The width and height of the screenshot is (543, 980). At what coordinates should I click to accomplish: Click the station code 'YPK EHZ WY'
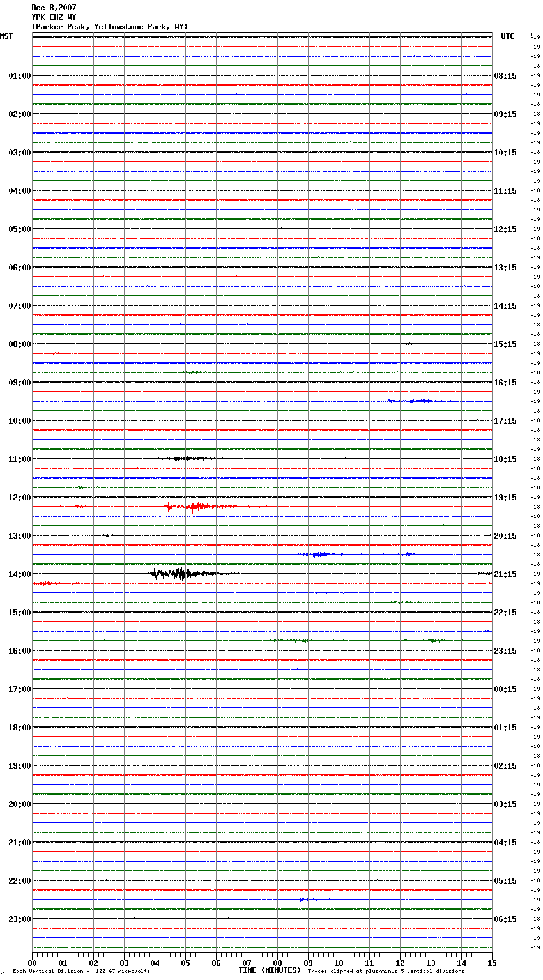(x=54, y=17)
